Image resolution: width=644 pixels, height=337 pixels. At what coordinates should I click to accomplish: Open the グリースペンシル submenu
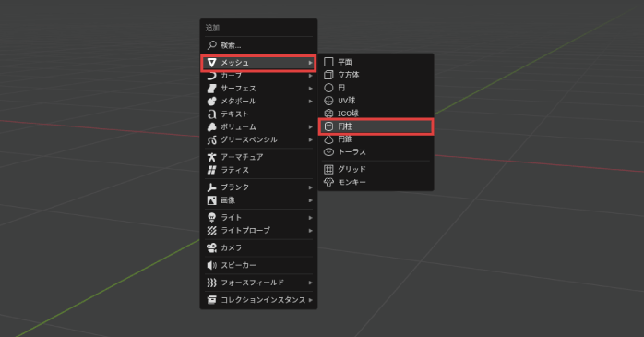click(258, 139)
